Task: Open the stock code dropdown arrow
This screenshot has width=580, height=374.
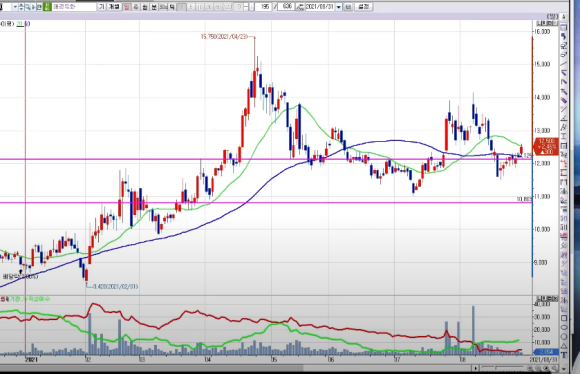Action: click(15, 7)
